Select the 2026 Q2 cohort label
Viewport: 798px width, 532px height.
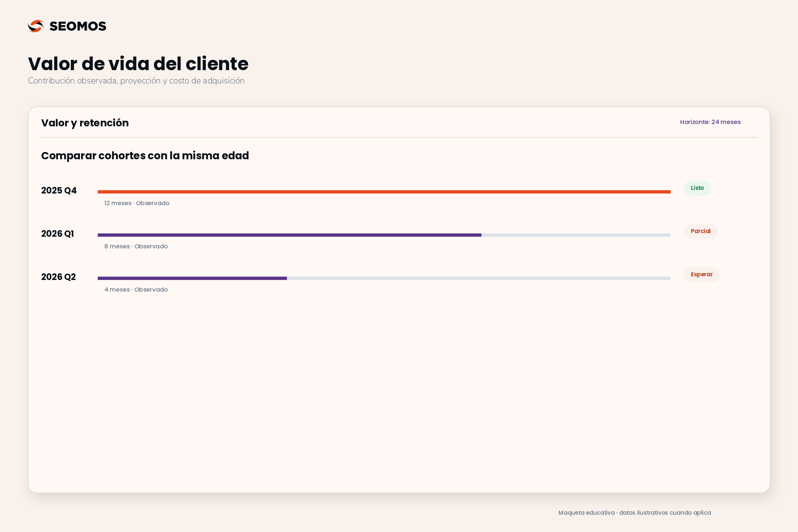tap(59, 277)
